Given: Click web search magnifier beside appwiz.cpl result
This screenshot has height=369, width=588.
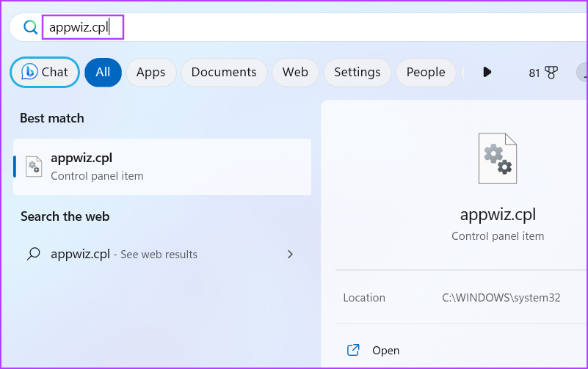Looking at the screenshot, I should click(33, 254).
